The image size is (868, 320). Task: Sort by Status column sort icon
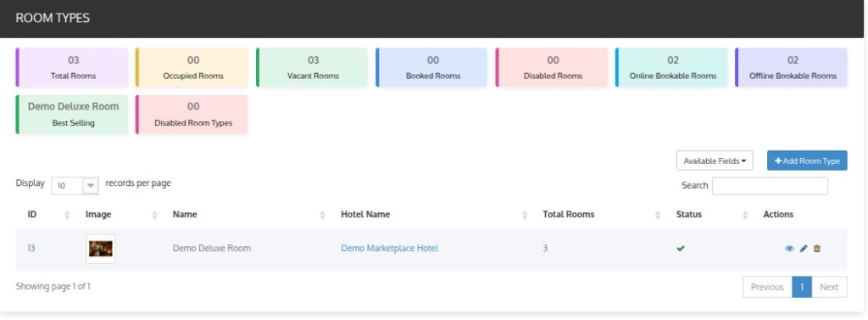(745, 216)
